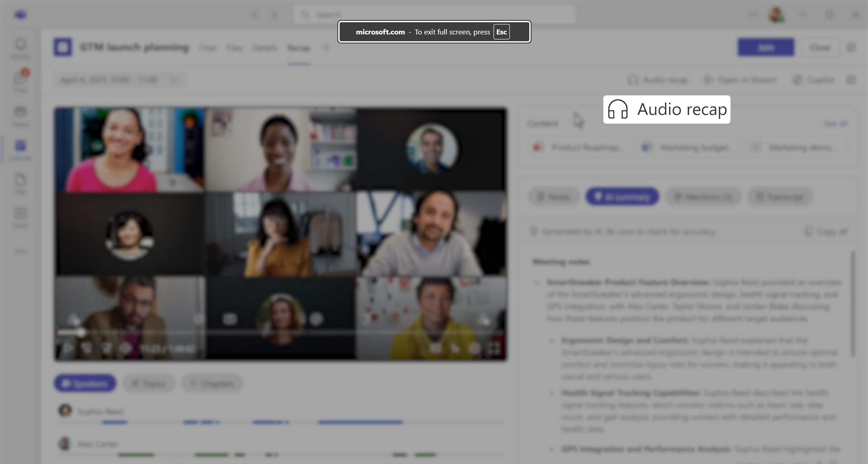Open Chat from the left sidebar
868x464 pixels.
pyautogui.click(x=20, y=80)
